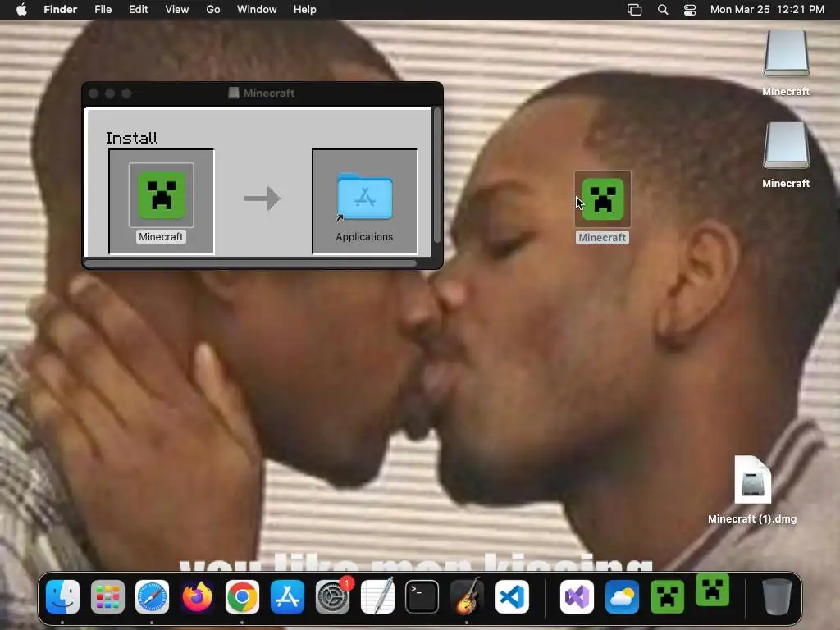Click the raised Minecraft icon beside Trash
Viewport: 840px width, 630px height.
713,590
